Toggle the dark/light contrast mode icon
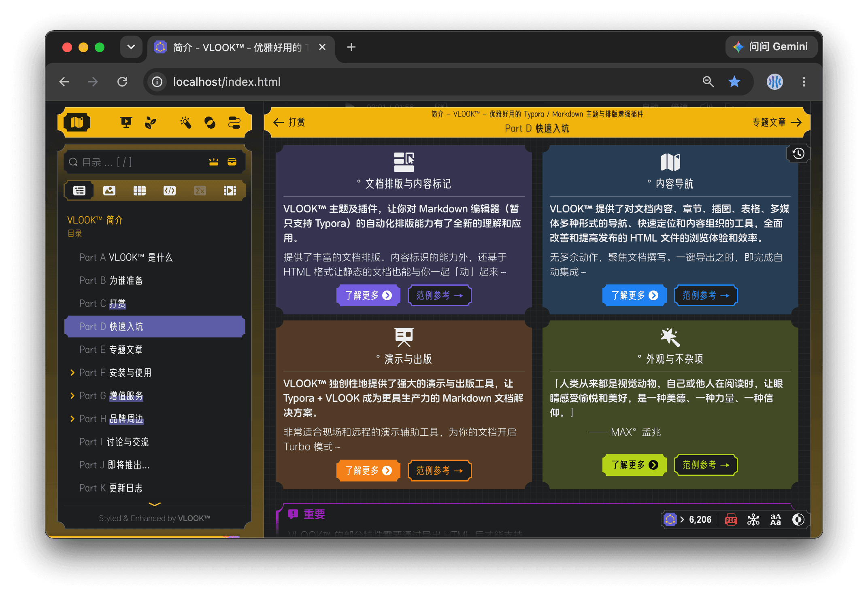Viewport: 868px width, 598px height. (x=798, y=520)
